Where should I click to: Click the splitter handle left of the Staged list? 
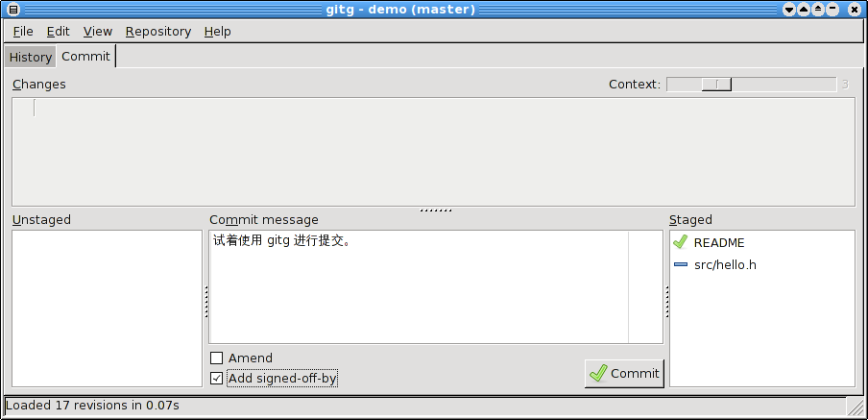point(666,302)
